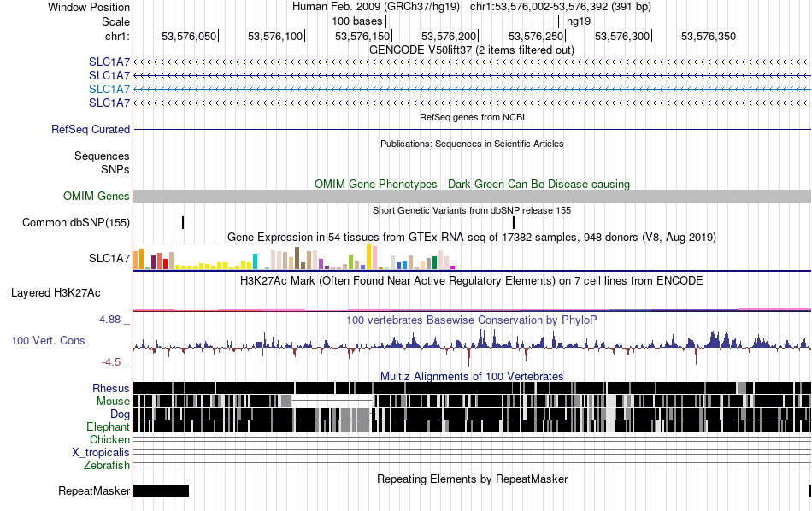The image size is (812, 511).
Task: Open 100 vertebrates Basewise Conservation by PhyloP title
Action: point(472,320)
